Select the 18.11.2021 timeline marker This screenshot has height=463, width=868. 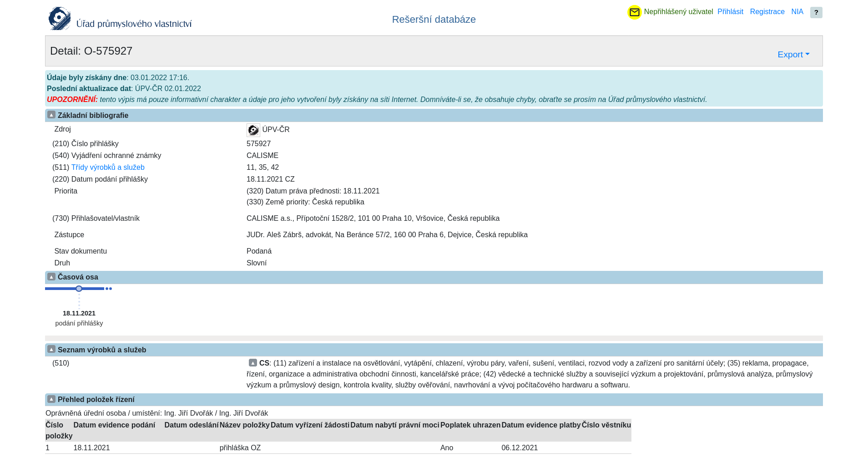tap(79, 289)
